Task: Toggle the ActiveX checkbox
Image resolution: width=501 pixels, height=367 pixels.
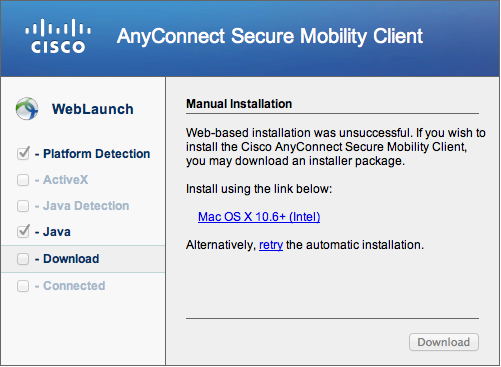Action: click(23, 180)
